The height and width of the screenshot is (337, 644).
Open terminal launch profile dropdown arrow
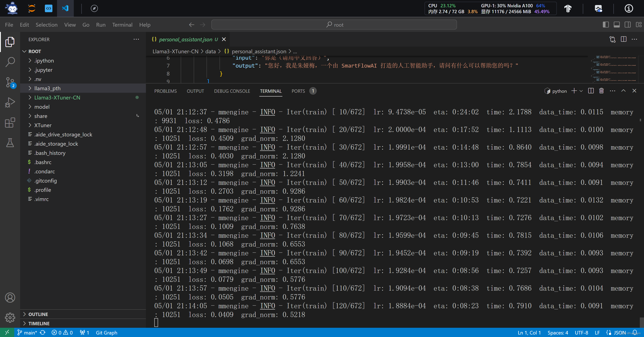pyautogui.click(x=581, y=91)
